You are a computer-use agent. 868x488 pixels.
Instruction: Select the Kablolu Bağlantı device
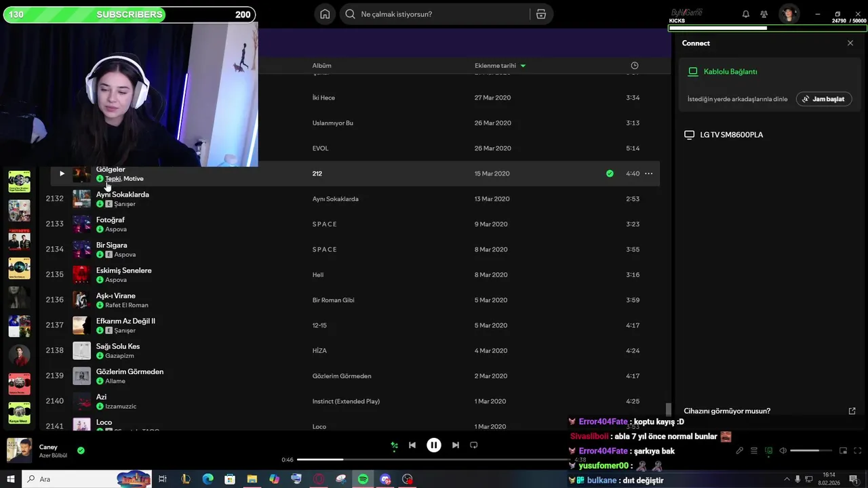click(723, 71)
